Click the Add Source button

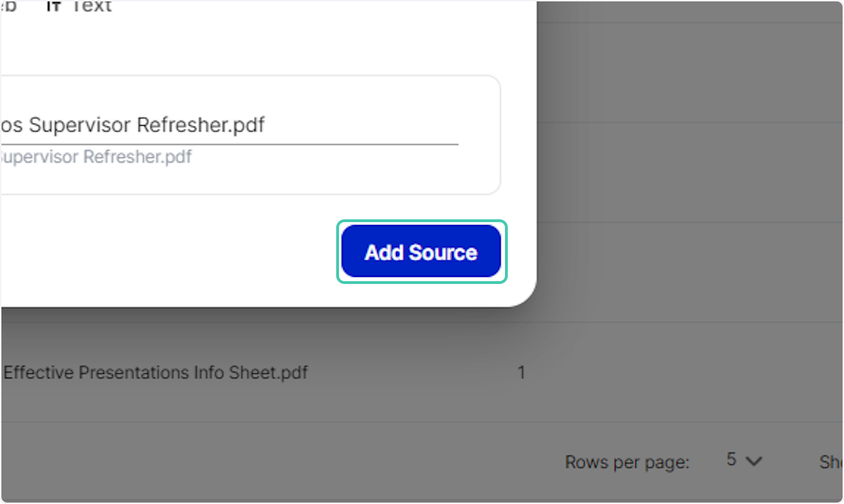click(421, 251)
